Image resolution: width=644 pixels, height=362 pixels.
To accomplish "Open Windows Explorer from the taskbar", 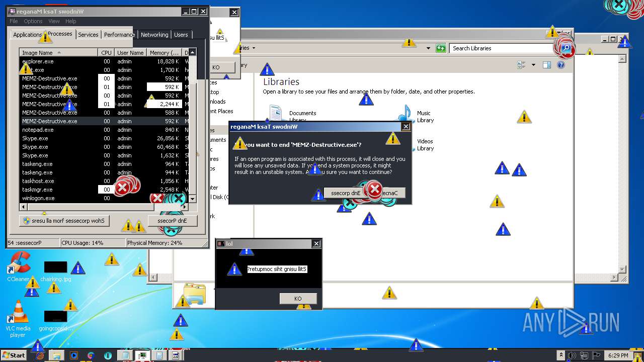I will [x=57, y=355].
